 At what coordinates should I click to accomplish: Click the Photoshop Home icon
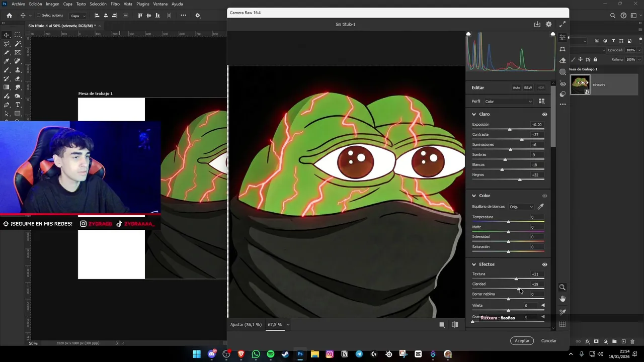tap(9, 16)
